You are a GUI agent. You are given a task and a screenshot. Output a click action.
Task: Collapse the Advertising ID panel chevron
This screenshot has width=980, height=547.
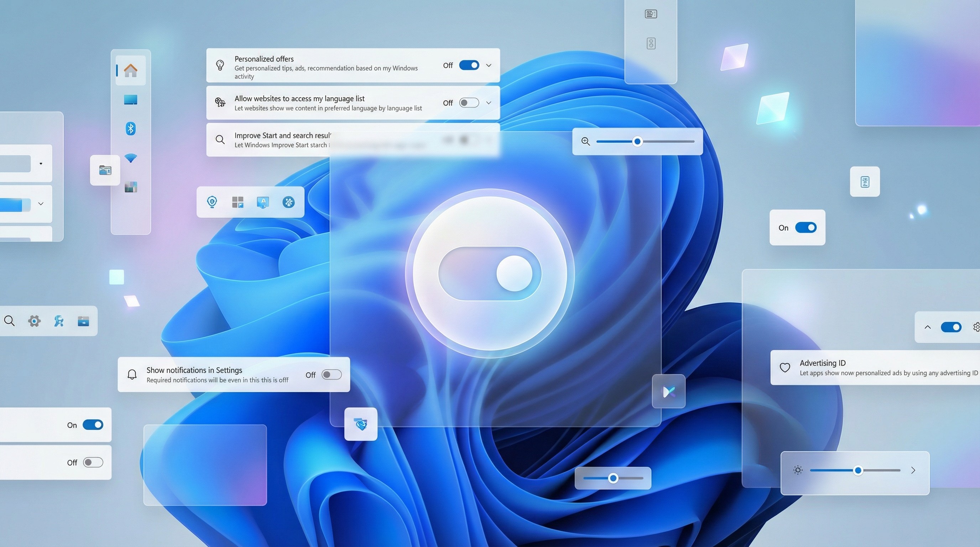[x=928, y=327]
